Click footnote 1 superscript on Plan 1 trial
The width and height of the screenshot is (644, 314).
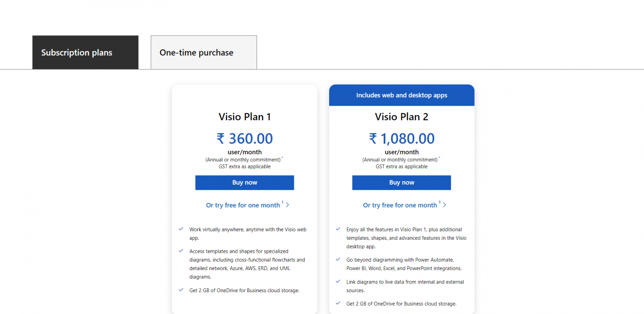[283, 203]
